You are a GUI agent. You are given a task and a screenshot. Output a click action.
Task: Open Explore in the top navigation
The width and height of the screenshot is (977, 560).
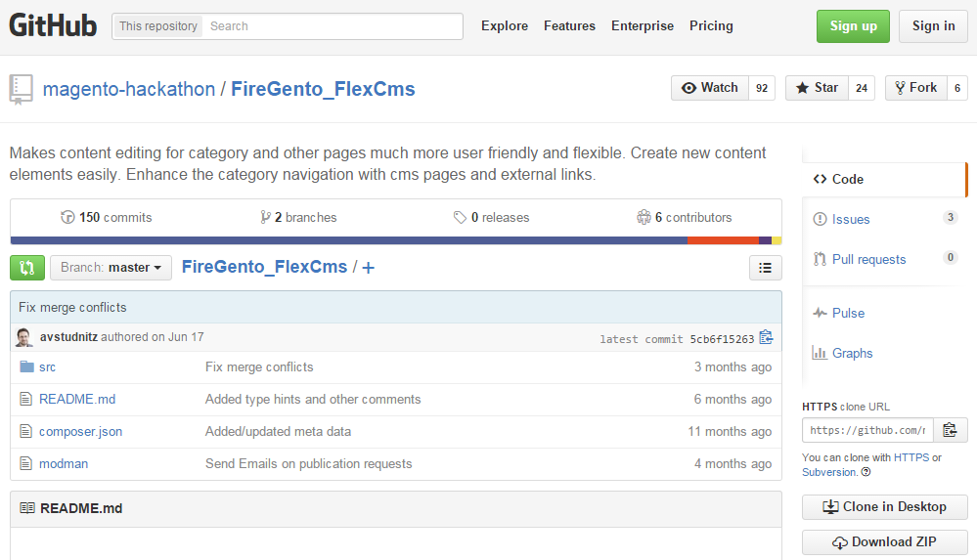coord(505,26)
